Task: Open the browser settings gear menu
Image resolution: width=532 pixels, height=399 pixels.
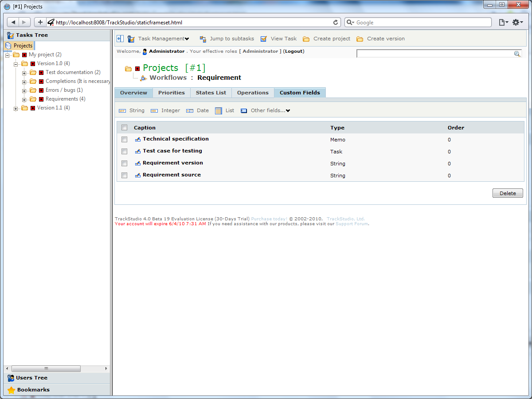Action: click(517, 22)
